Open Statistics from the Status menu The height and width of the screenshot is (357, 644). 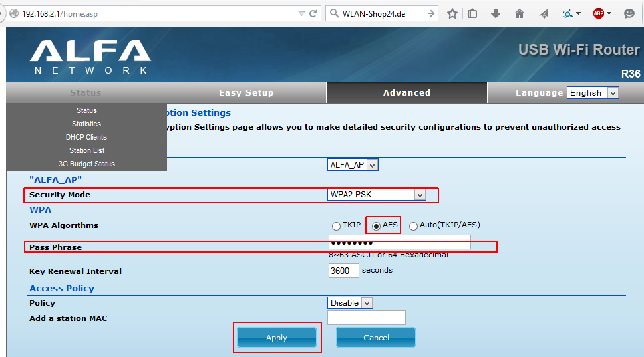click(x=86, y=124)
